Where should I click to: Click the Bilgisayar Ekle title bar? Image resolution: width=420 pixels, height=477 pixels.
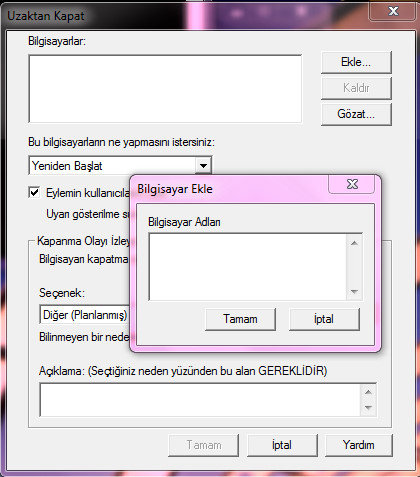click(230, 189)
